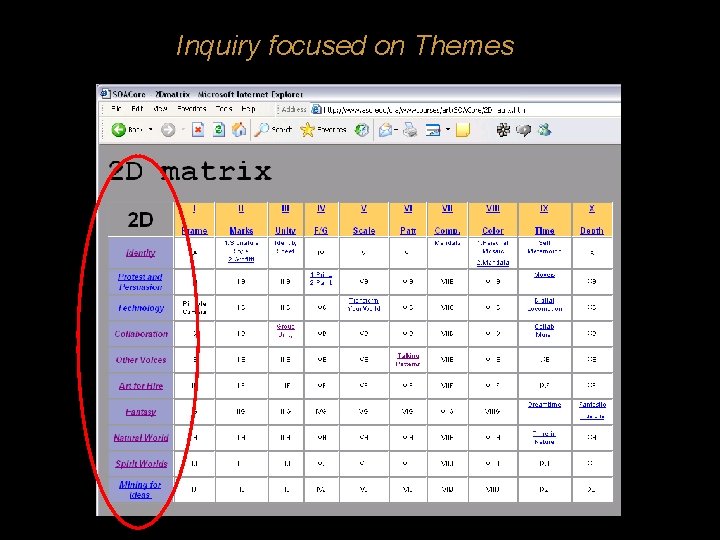The height and width of the screenshot is (540, 720).
Task: Click the VIIF cell in Art for Hire row
Action: pyautogui.click(x=447, y=386)
